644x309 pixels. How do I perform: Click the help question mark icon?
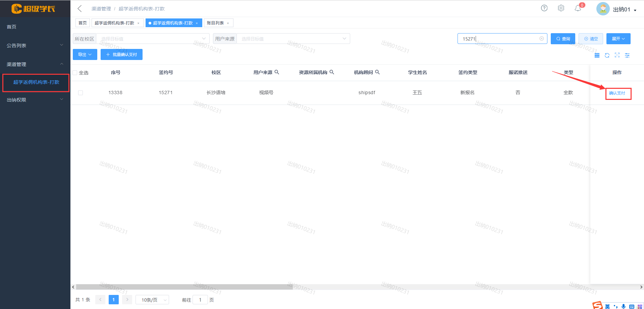coord(544,8)
